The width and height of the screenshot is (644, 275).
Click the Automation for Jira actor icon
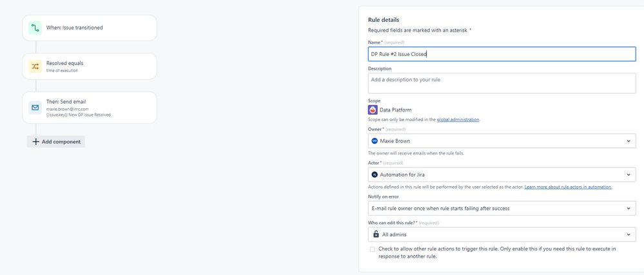[375, 175]
